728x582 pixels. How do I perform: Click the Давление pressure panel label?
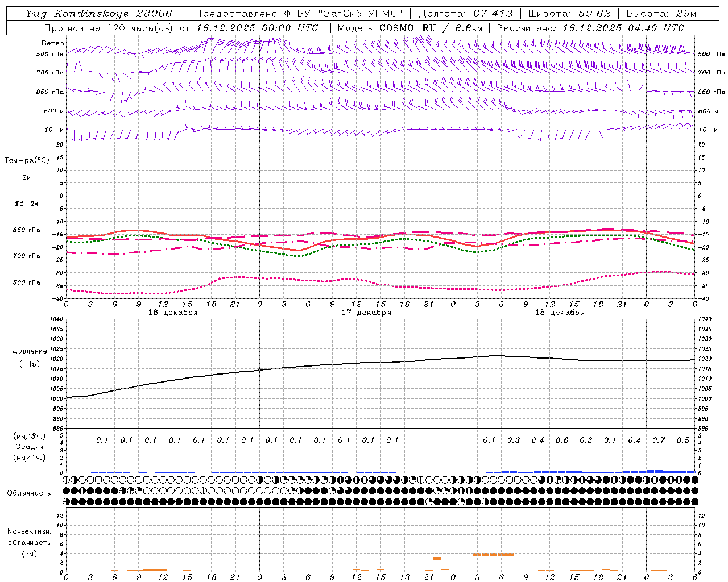30,351
